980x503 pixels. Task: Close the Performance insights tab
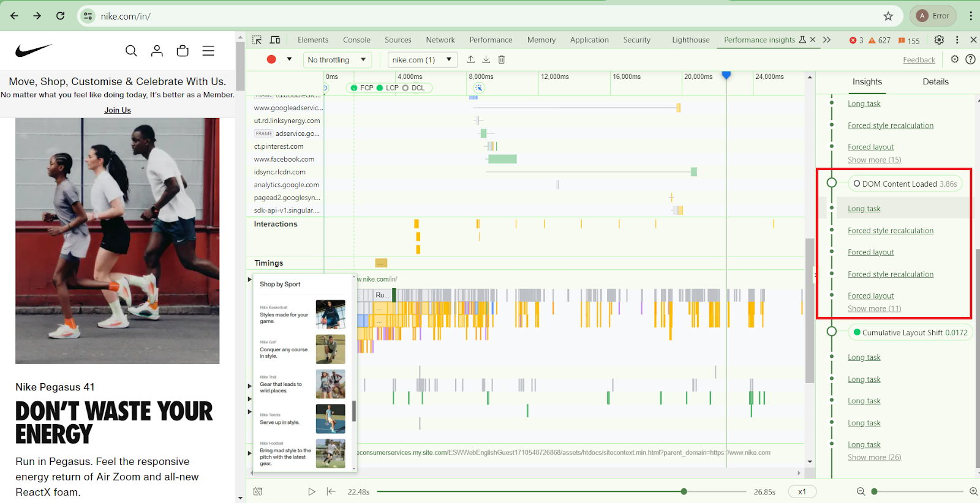click(x=813, y=40)
